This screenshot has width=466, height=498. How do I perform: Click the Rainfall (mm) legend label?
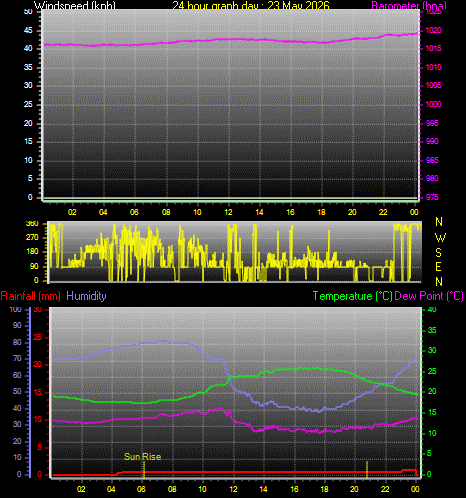(31, 296)
